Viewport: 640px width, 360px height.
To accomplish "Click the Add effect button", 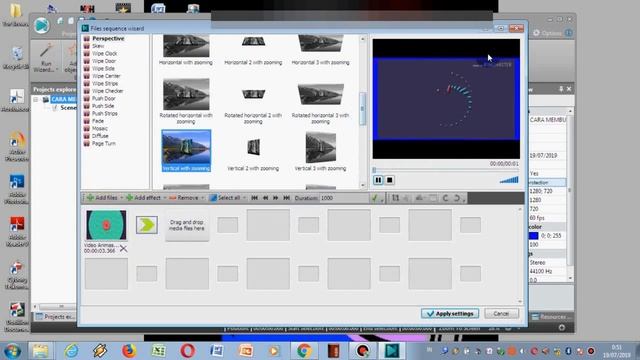I will (x=143, y=198).
